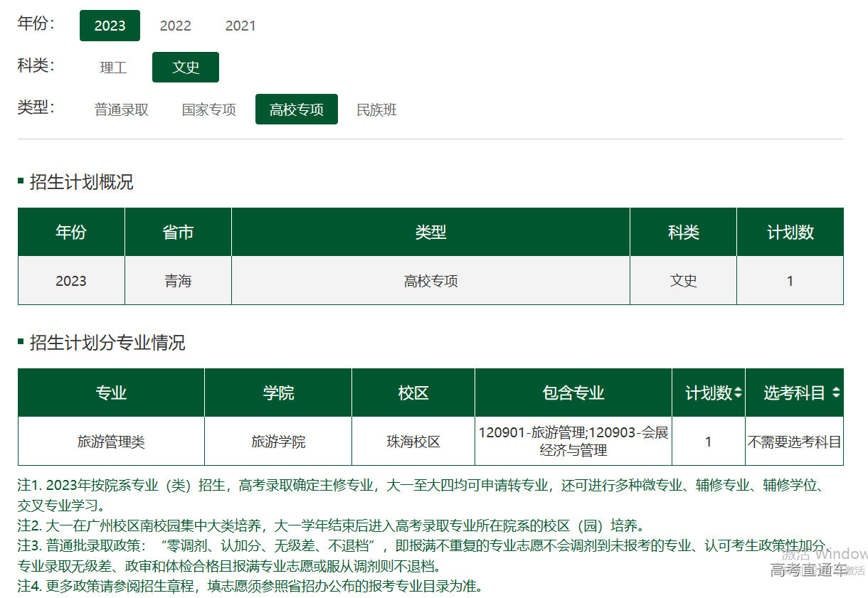Choose the 2021 year option
The height and width of the screenshot is (598, 868).
point(240,26)
